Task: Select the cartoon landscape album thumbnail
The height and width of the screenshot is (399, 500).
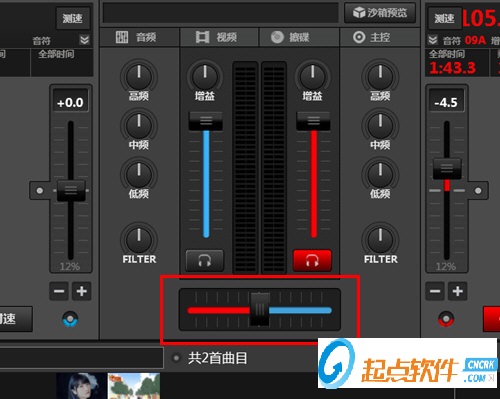Action: pyautogui.click(x=134, y=386)
